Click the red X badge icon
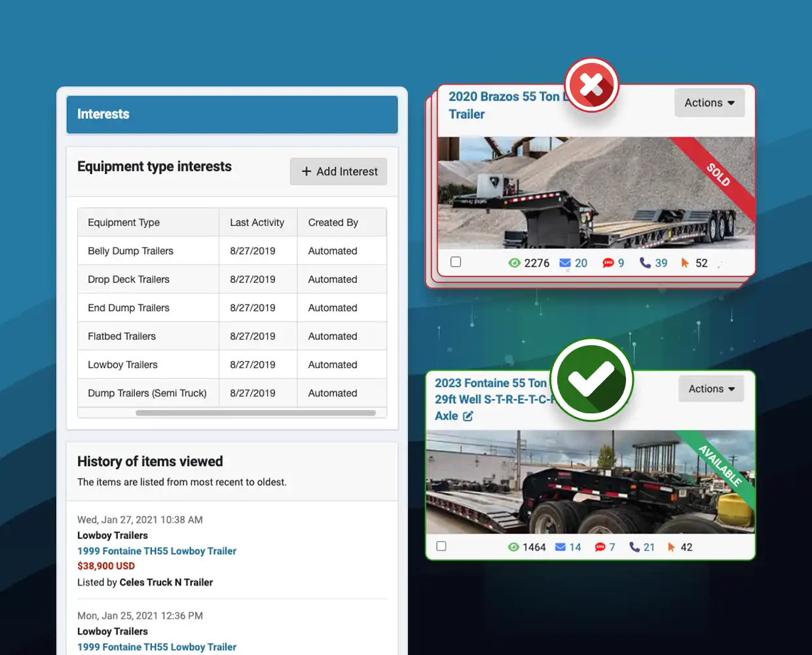Viewport: 812px width, 655px height. click(x=591, y=85)
